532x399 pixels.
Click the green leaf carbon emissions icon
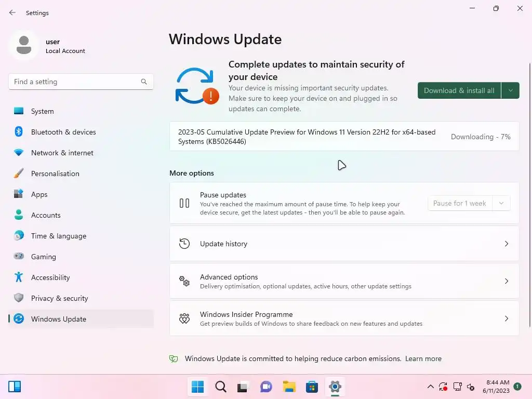(174, 358)
